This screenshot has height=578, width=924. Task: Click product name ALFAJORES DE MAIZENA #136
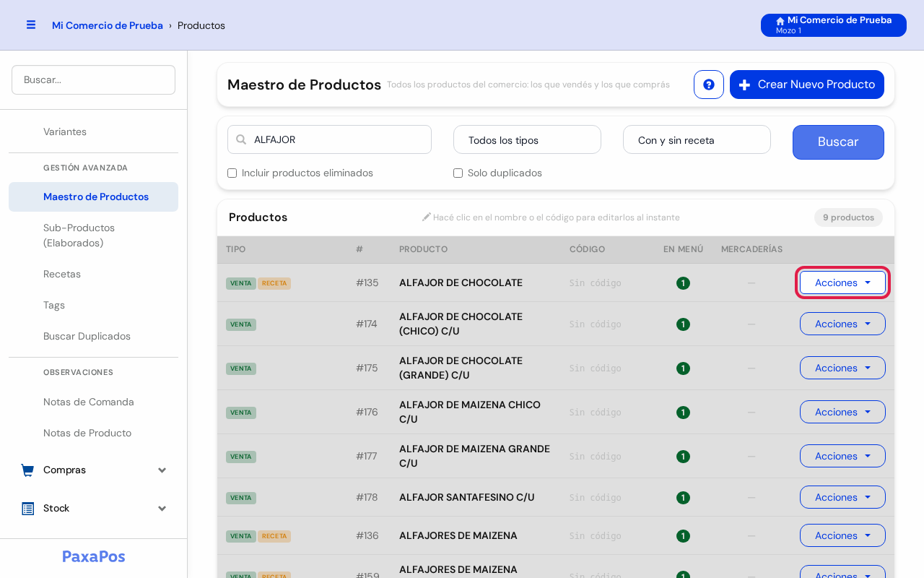click(458, 536)
